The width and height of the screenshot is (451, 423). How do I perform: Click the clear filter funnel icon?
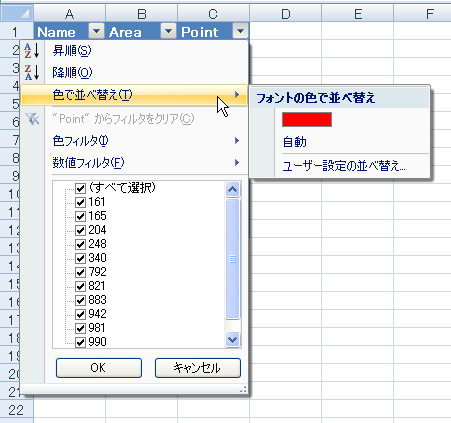coord(32,118)
